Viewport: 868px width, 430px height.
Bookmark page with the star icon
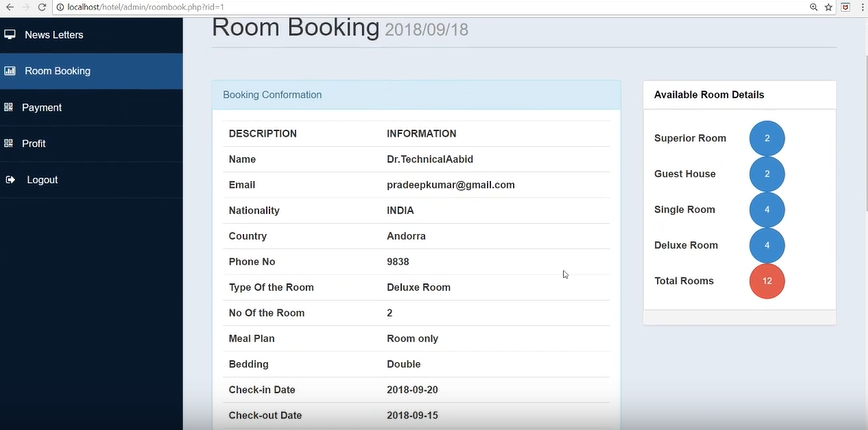828,7
